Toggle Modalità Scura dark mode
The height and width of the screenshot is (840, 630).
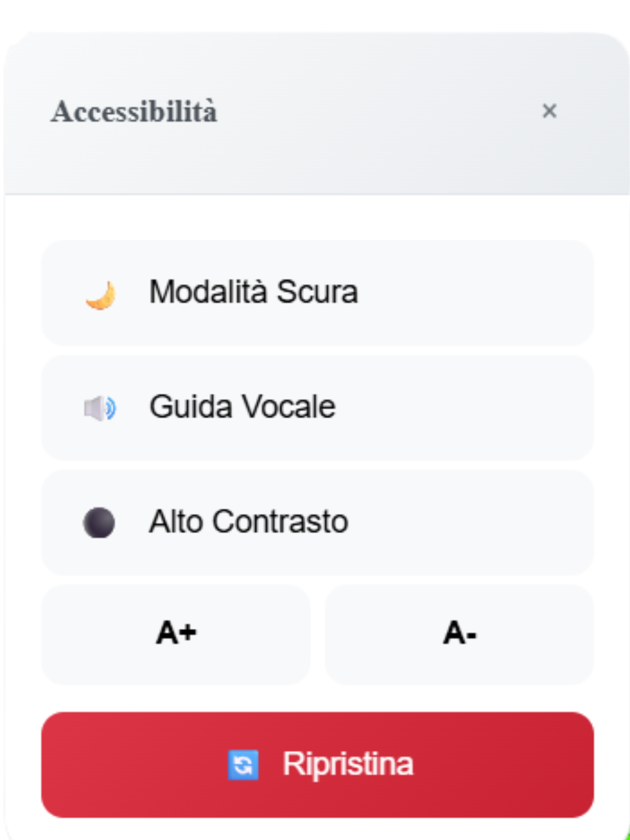(x=317, y=293)
